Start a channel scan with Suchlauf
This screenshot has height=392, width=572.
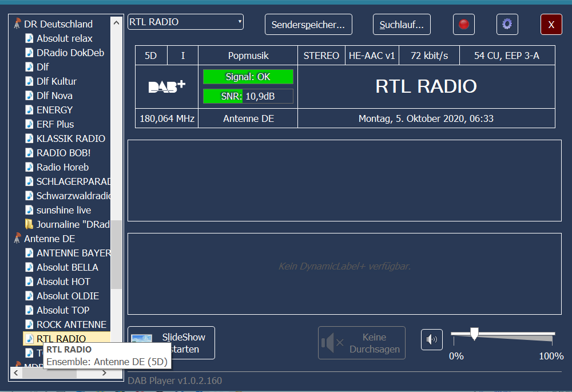402,25
